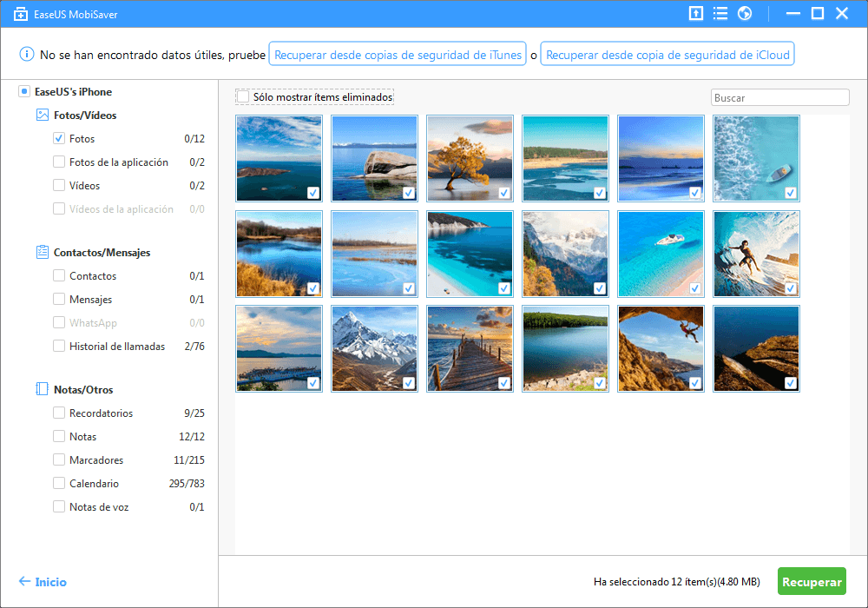The width and height of the screenshot is (868, 608).
Task: Open the list menu icon in title bar
Action: point(720,13)
